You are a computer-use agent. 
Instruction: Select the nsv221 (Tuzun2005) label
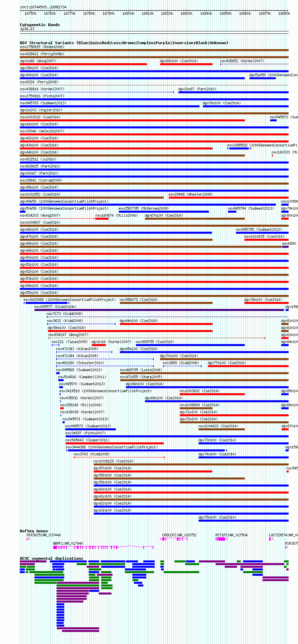click(x=70, y=342)
